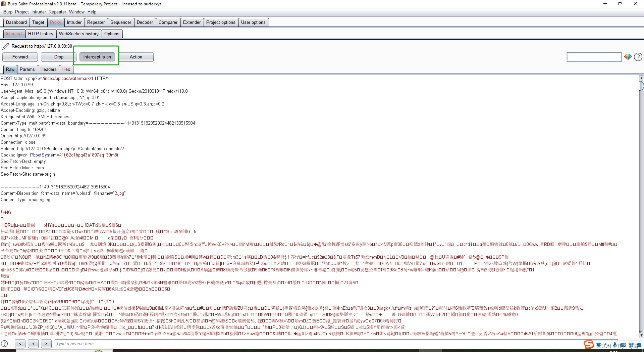
Task: Open the help question mark beside comment field
Action: coord(638,57)
